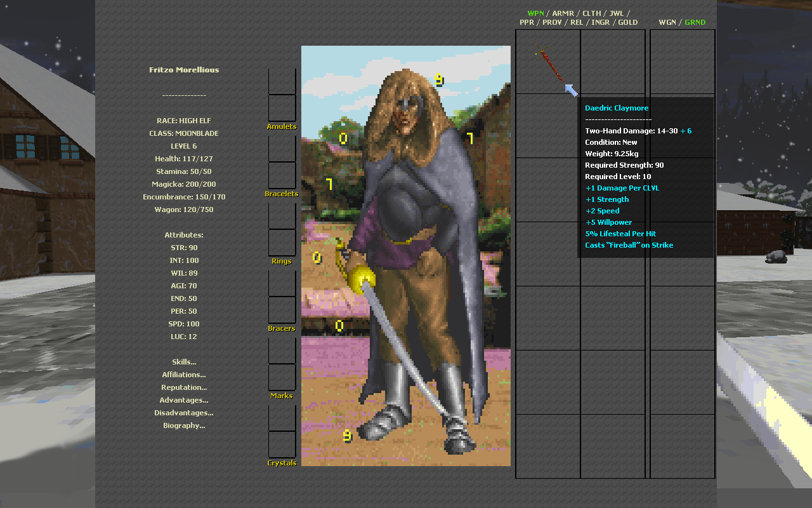The image size is (812, 508).
Task: Click the CLASS: MOONBLADE text
Action: (184, 133)
